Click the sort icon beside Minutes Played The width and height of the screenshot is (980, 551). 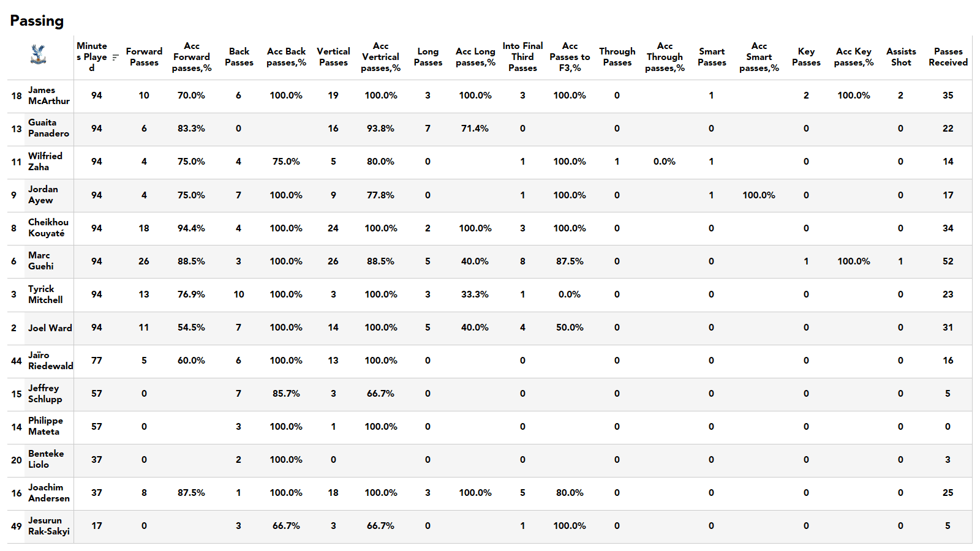pyautogui.click(x=115, y=58)
